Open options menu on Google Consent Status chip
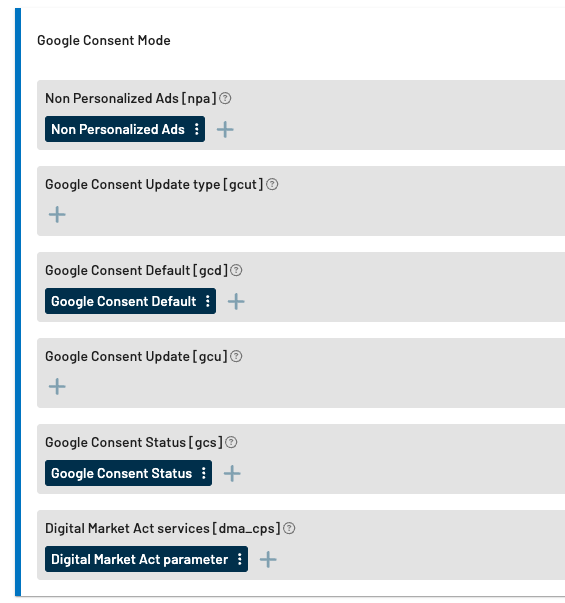This screenshot has width=565, height=603. (203, 473)
